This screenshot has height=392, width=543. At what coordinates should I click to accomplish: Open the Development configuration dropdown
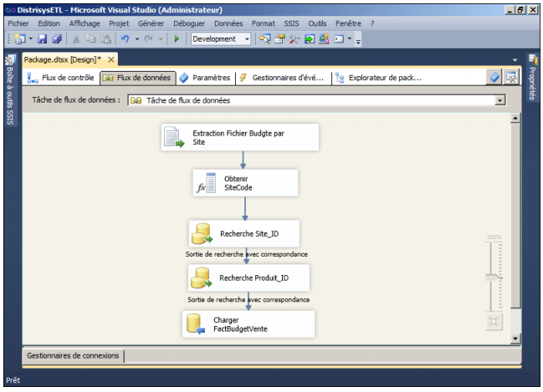pyautogui.click(x=247, y=39)
